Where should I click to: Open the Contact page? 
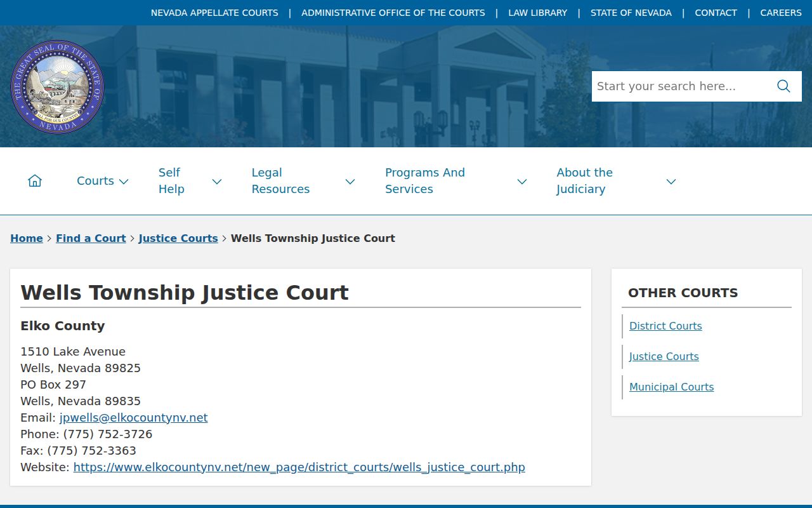pos(716,13)
